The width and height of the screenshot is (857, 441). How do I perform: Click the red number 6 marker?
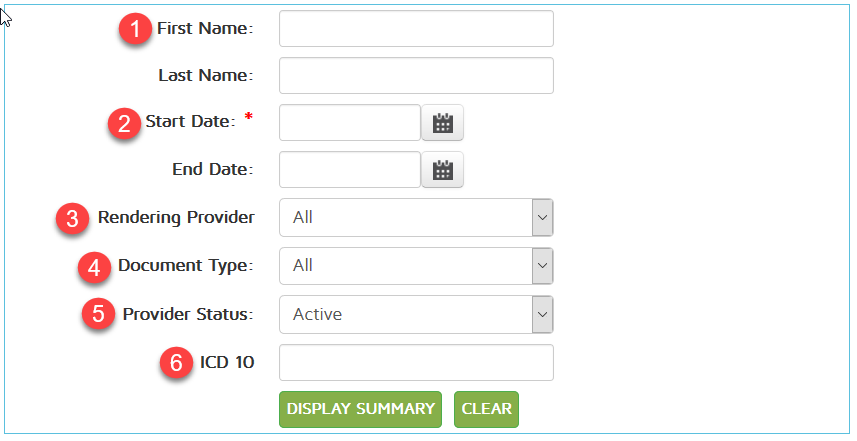coord(177,362)
